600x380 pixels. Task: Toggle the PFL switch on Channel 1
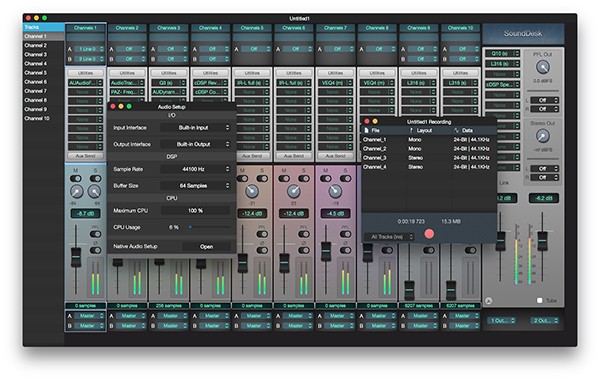pos(95,234)
